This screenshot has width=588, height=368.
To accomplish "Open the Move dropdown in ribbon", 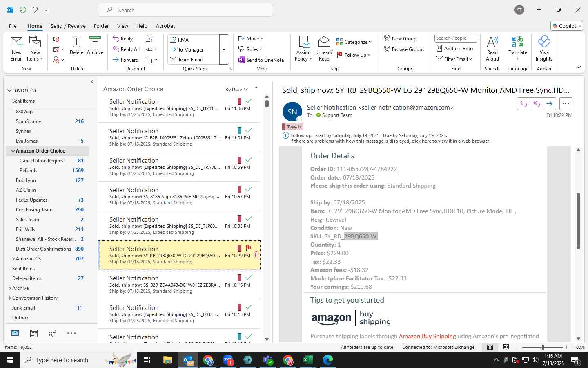I will pos(251,38).
